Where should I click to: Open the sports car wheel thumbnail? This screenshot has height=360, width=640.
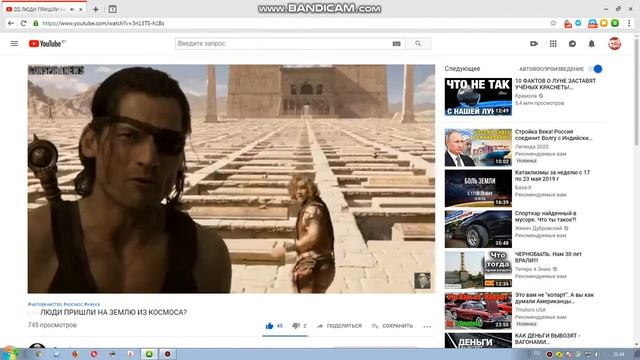478,229
